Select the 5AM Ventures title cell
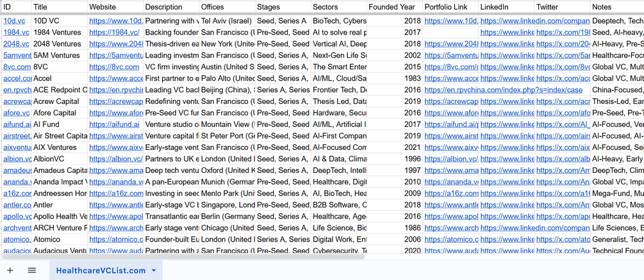644x280 pixels. [60, 56]
